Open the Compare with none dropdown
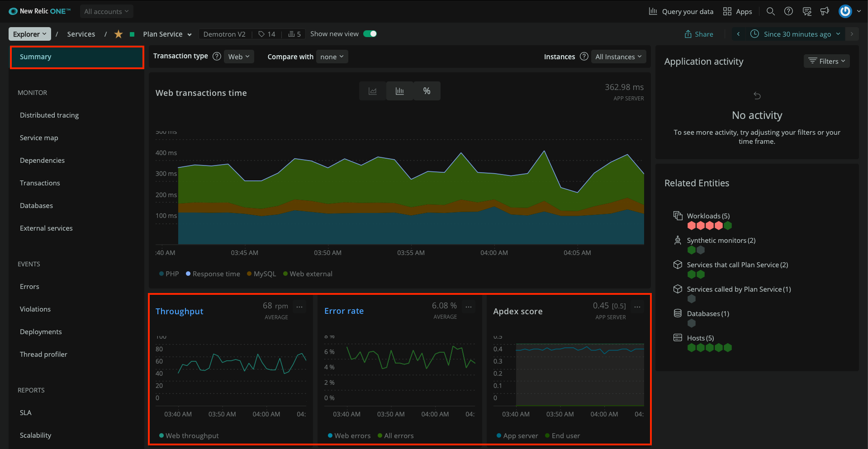868x449 pixels. coord(332,57)
